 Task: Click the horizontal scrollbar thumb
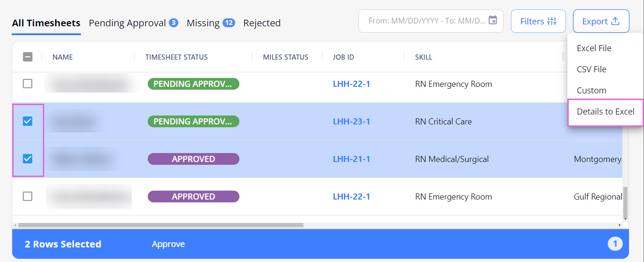tap(160, 225)
